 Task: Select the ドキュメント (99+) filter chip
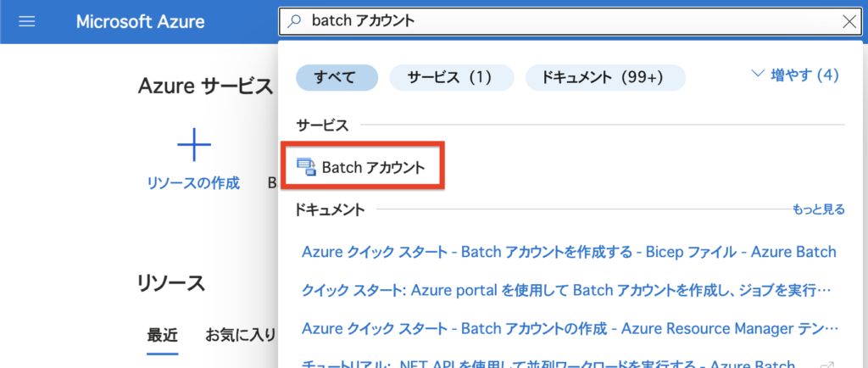[x=605, y=77]
